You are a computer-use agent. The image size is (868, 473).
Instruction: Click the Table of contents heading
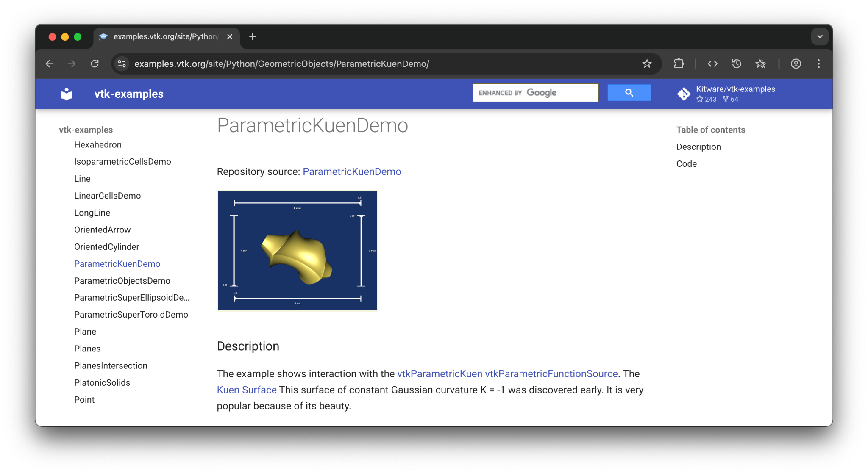tap(710, 130)
